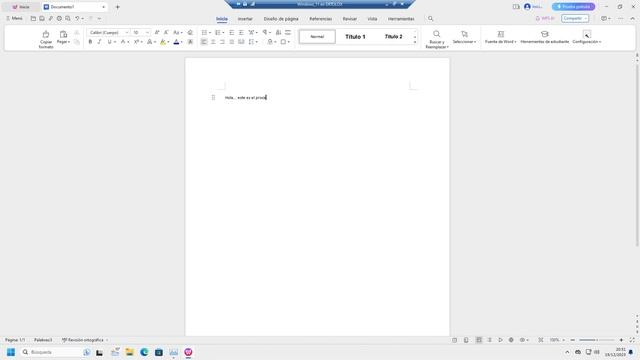Switch to the Herramientas ribbon tab
The image size is (640, 360).
click(x=401, y=19)
